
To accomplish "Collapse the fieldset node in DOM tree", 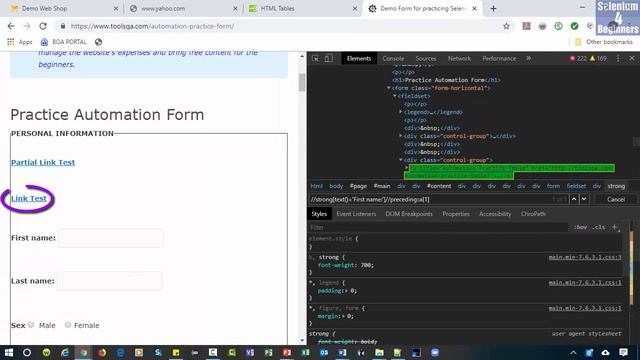I will [395, 96].
